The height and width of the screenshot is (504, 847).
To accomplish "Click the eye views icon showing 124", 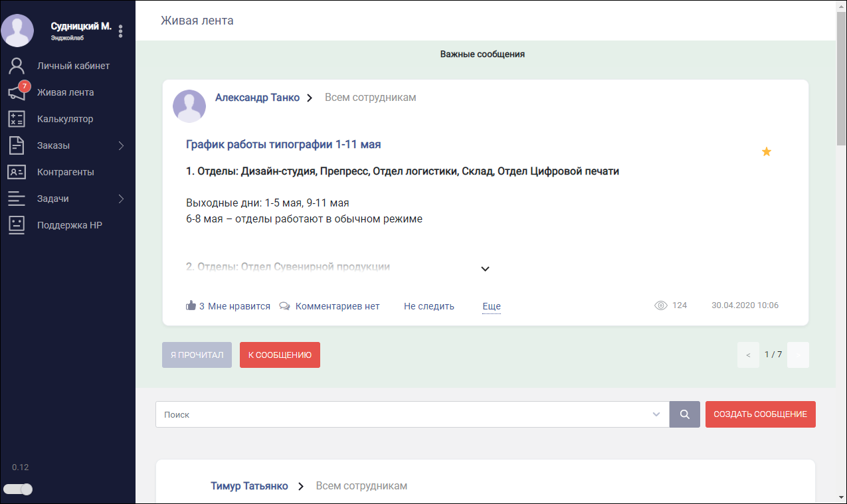I will [660, 305].
